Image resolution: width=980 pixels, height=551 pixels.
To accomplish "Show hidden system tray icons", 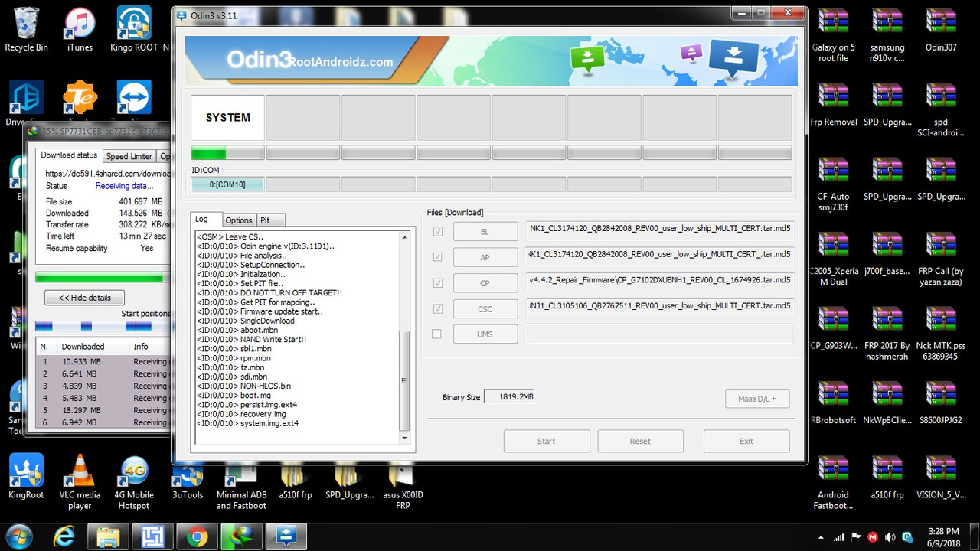I will click(x=821, y=537).
